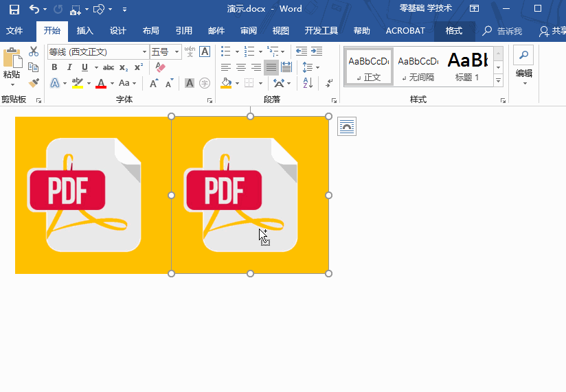Image resolution: width=566 pixels, height=392 pixels.
Task: Open the 编辑 (Editing) menu
Action: (524, 67)
